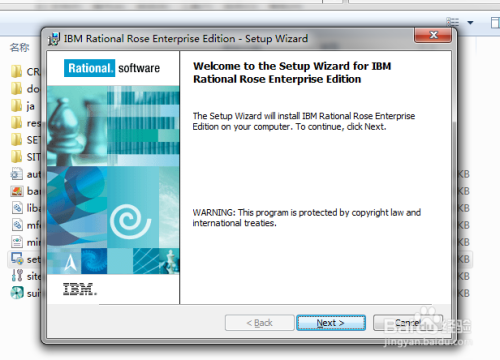
Task: Click the Next button in Setup Wizard
Action: pyautogui.click(x=331, y=323)
